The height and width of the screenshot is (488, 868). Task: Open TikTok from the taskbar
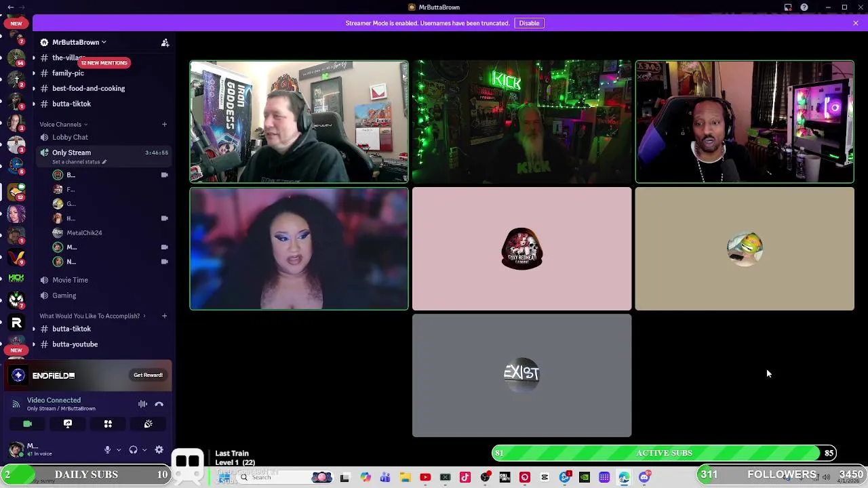465,478
